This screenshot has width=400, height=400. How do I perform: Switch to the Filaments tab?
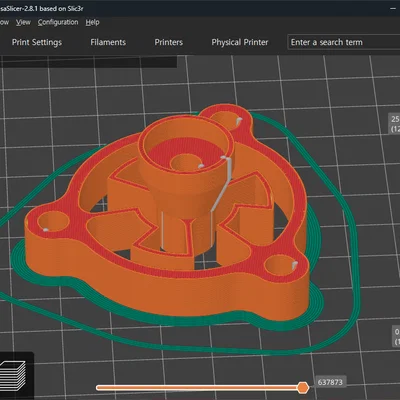point(108,42)
